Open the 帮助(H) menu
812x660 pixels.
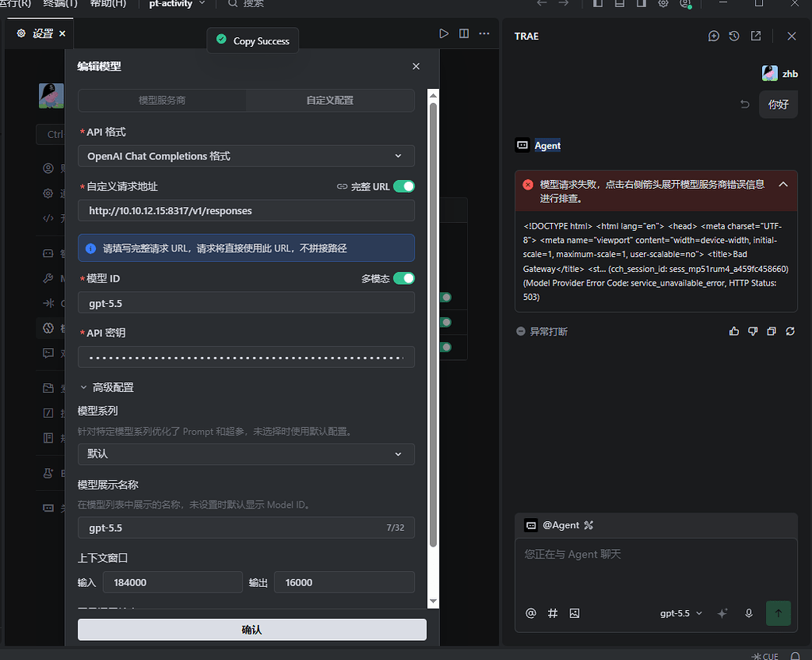click(108, 4)
